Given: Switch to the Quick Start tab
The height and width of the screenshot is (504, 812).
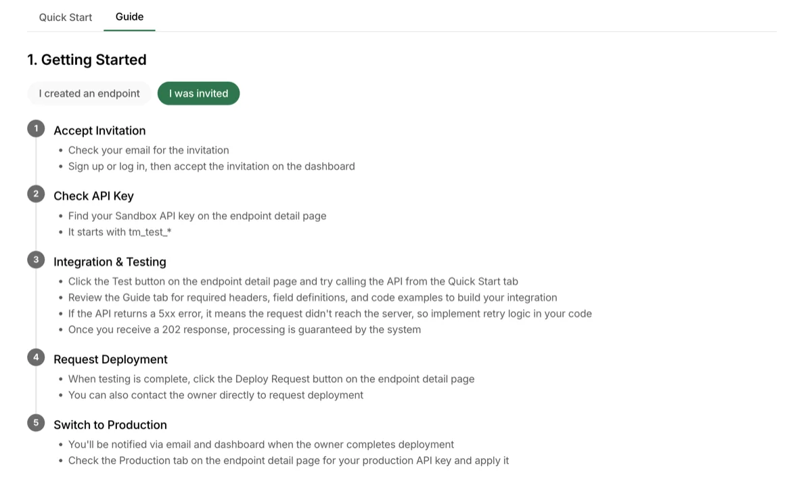Looking at the screenshot, I should click(64, 17).
